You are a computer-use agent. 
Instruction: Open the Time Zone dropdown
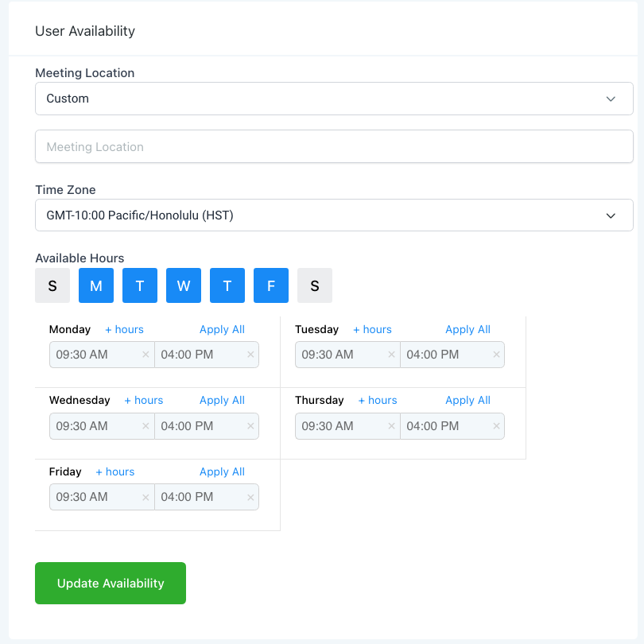pos(334,215)
